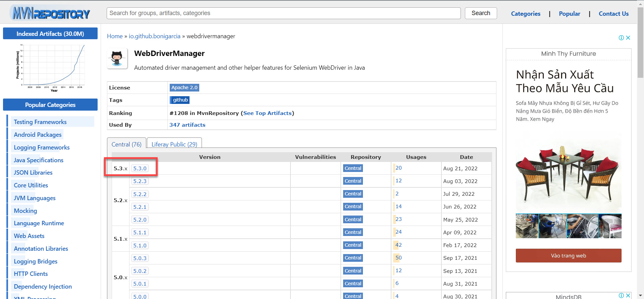Click the Nhận Sản Xuất ad headline

pyautogui.click(x=565, y=81)
